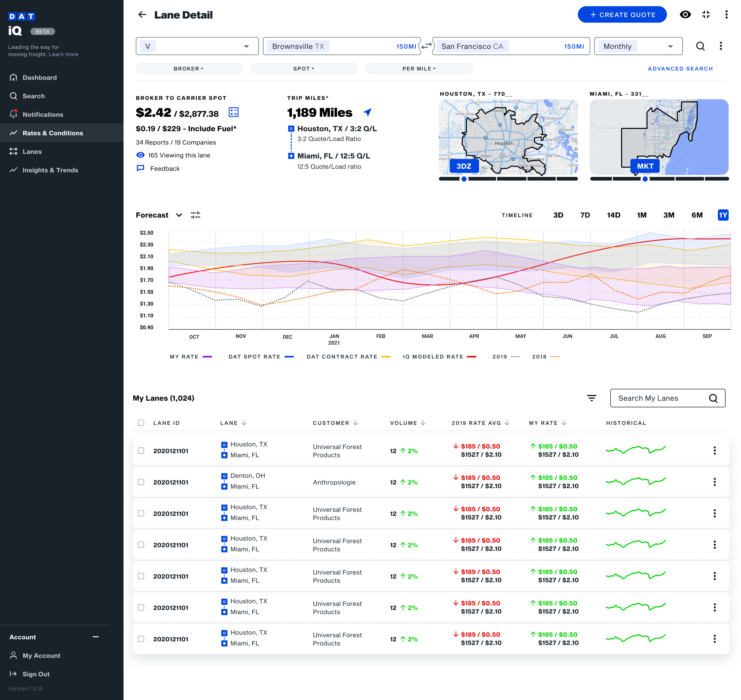Toggle the eye watch icon in header
Viewport: 741px width, 700px height.
685,15
